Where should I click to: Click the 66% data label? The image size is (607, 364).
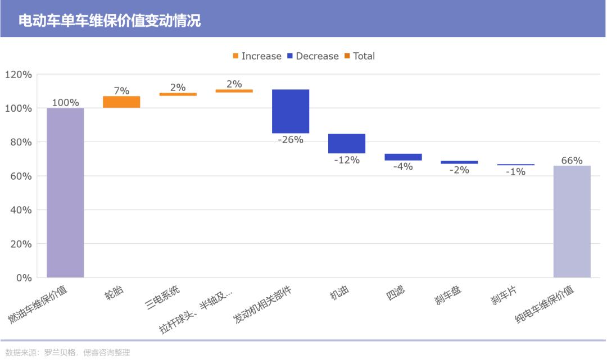point(572,161)
